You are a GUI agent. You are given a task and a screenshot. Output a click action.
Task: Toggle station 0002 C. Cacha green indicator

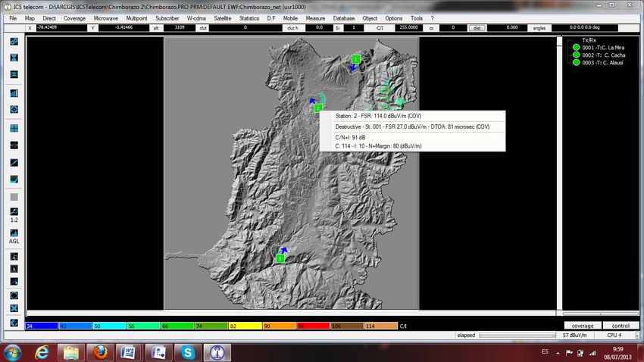(x=577, y=55)
